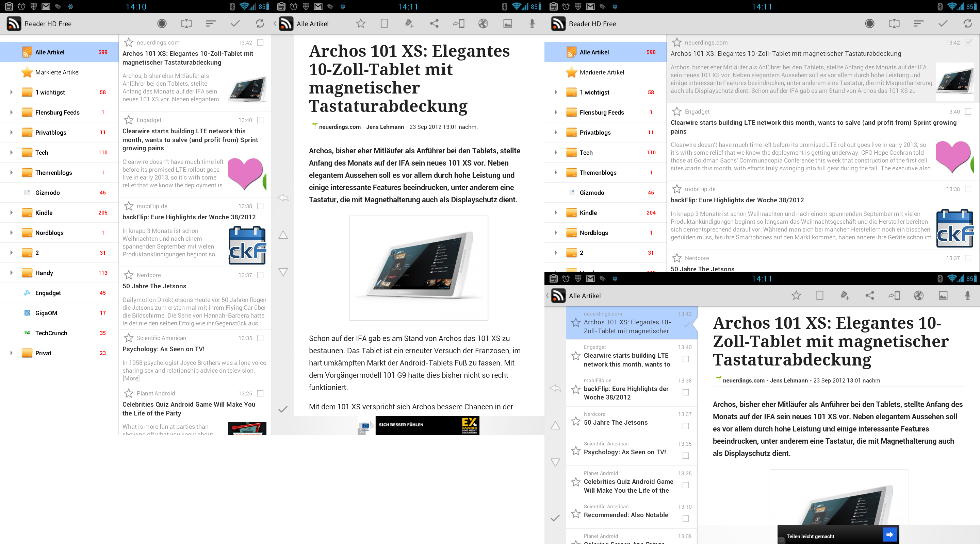This screenshot has width=980, height=544.
Task: Open 50 Jahre The Jetsons in split-view list
Action: (616, 422)
